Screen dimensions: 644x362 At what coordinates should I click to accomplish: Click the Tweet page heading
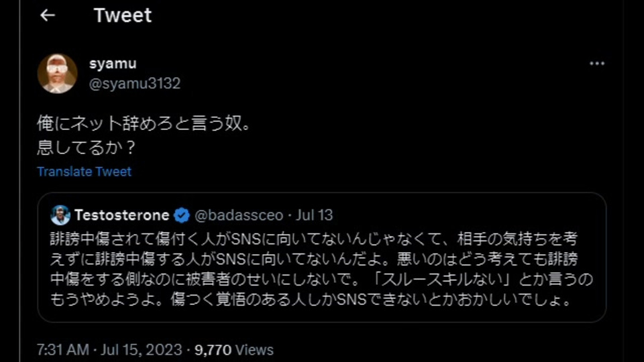(x=123, y=15)
